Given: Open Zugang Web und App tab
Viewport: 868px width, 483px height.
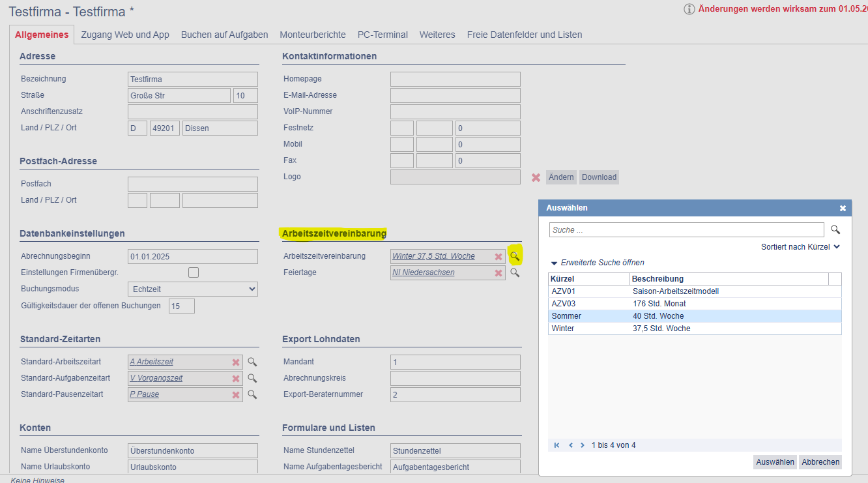Looking at the screenshot, I should [x=125, y=35].
